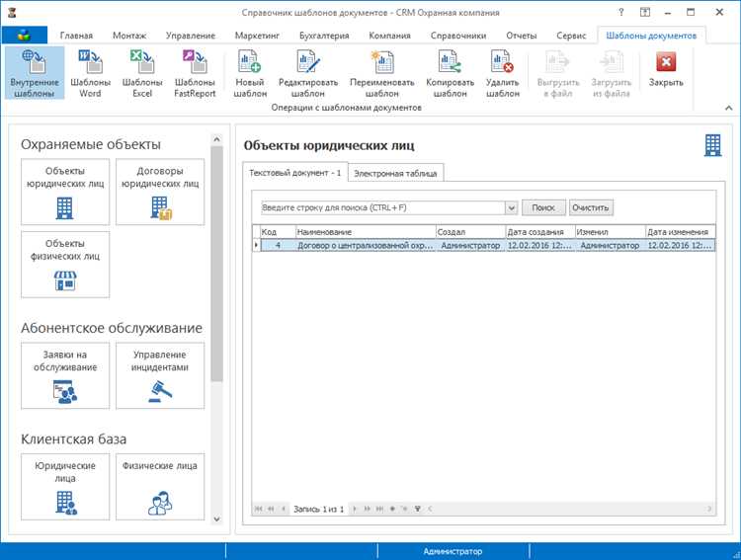Screen dimensions: 741x560
Task: Click grid horizontal scrollbar right arrow
Action: tap(709, 509)
